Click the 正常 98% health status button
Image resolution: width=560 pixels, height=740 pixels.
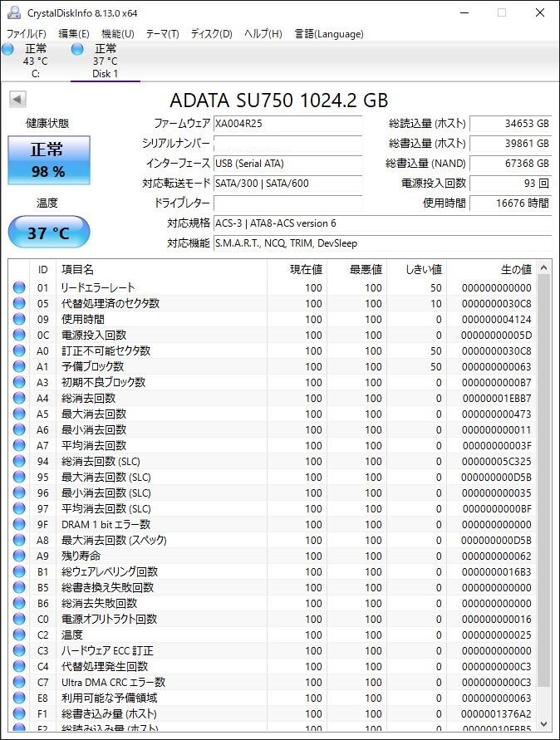coord(49,160)
